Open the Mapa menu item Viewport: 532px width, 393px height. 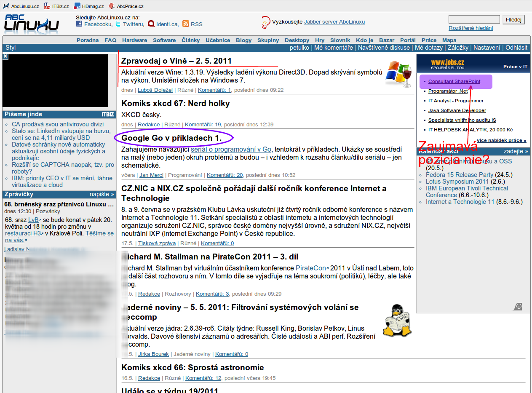(449, 40)
